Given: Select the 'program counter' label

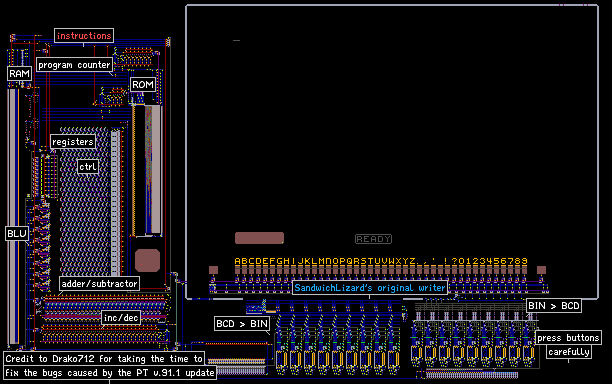Looking at the screenshot, I should click(x=75, y=65).
